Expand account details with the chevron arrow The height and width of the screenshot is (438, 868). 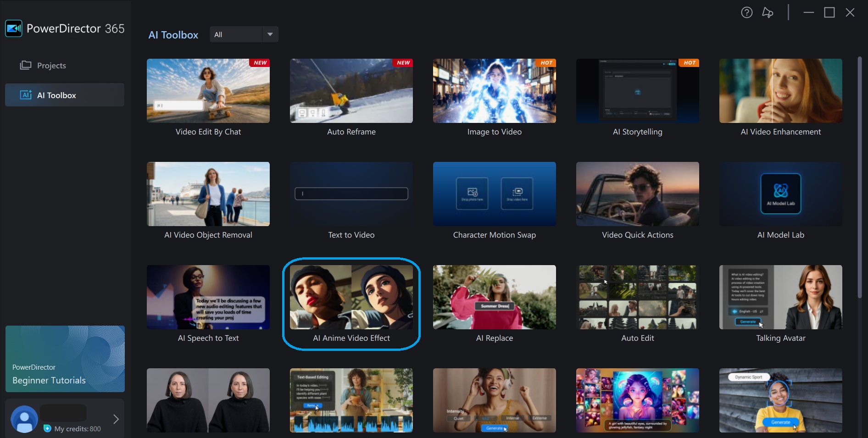pos(116,419)
